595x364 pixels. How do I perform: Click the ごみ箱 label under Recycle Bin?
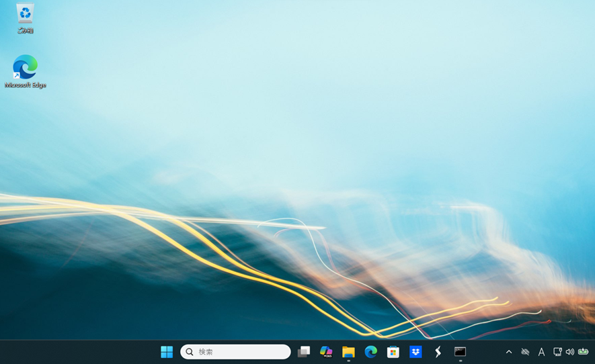(25, 31)
